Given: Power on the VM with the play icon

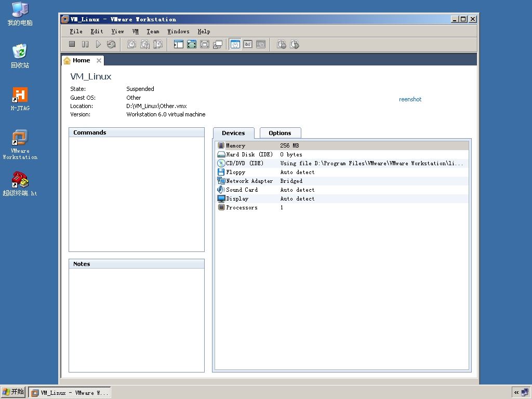Looking at the screenshot, I should 98,44.
